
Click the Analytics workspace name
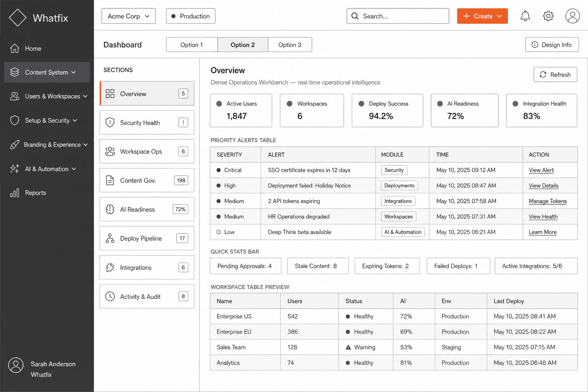(228, 363)
